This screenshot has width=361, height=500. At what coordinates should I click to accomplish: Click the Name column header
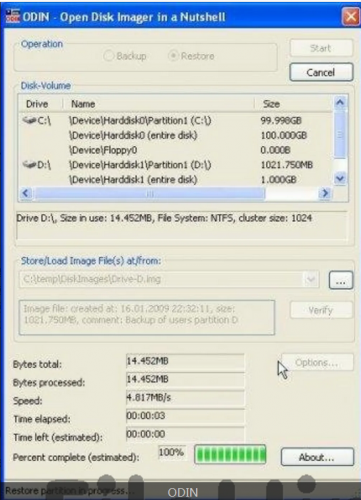[83, 104]
